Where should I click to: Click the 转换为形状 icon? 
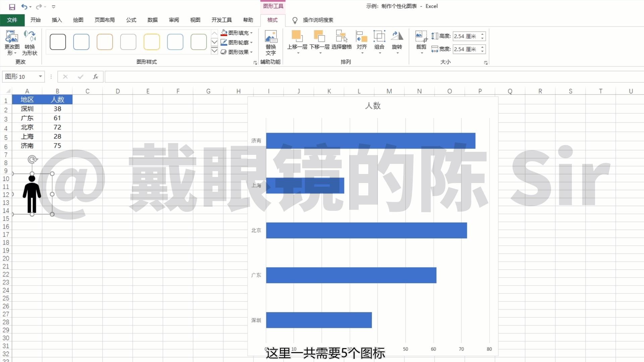(x=30, y=43)
